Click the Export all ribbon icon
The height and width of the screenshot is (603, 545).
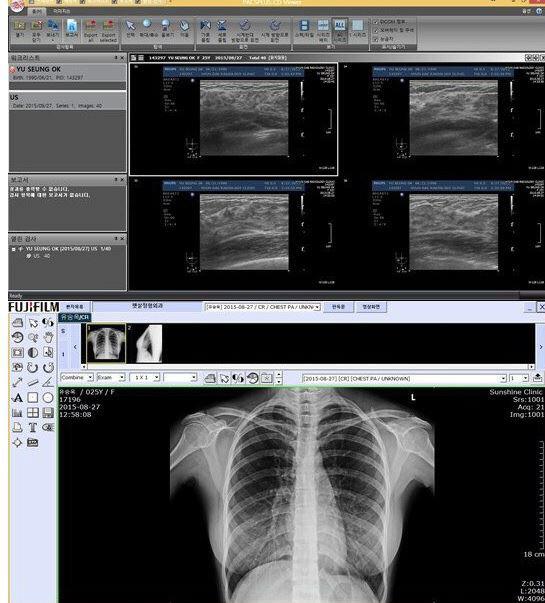(x=91, y=31)
